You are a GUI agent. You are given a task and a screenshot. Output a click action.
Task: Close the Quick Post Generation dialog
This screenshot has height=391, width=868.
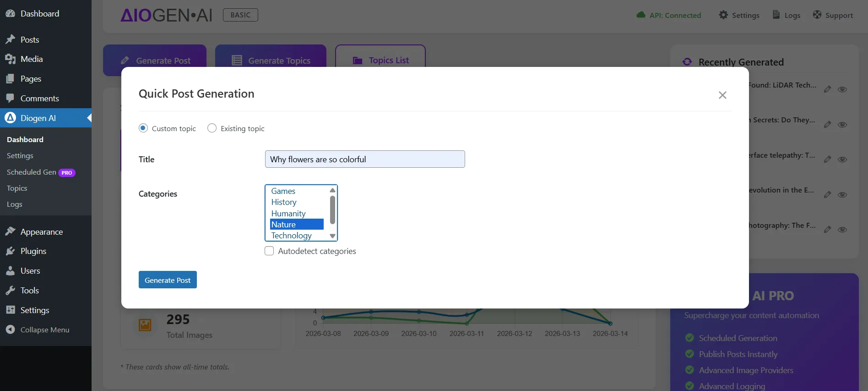tap(722, 95)
